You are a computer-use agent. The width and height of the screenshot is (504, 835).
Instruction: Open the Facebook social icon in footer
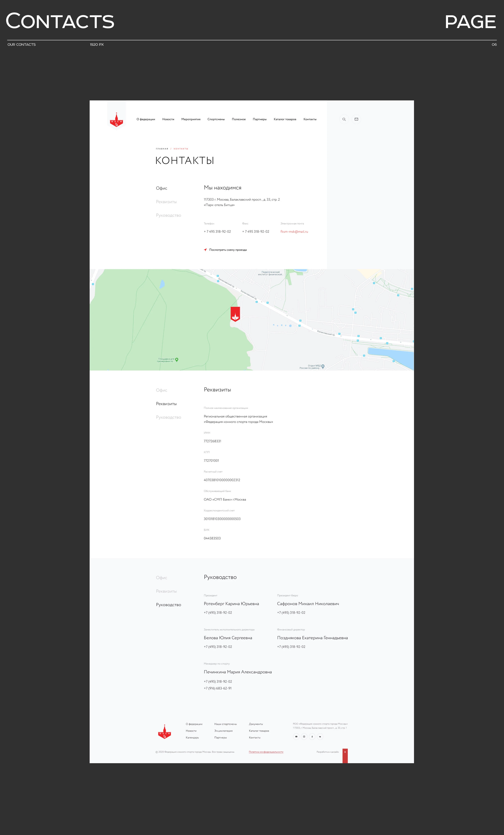[x=312, y=736]
